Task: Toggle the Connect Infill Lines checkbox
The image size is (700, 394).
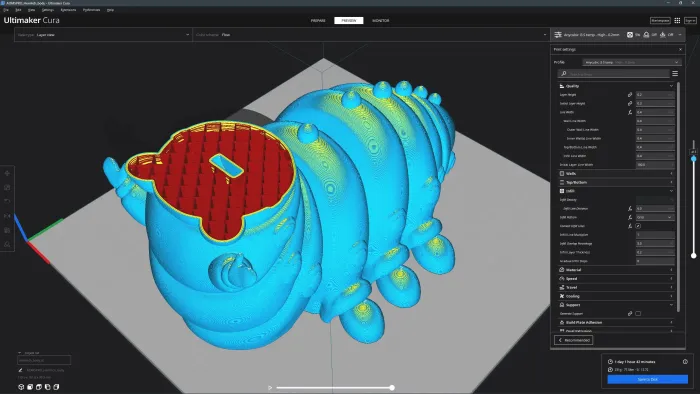Action: point(638,226)
